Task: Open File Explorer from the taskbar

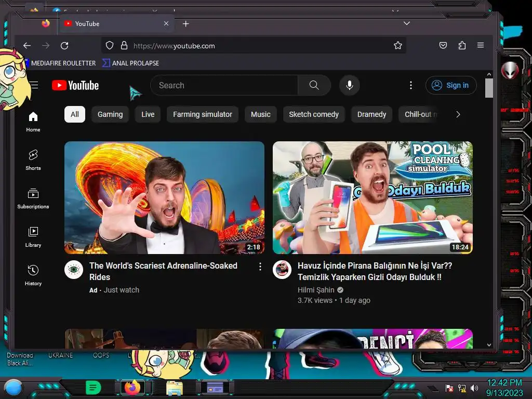Action: point(175,388)
